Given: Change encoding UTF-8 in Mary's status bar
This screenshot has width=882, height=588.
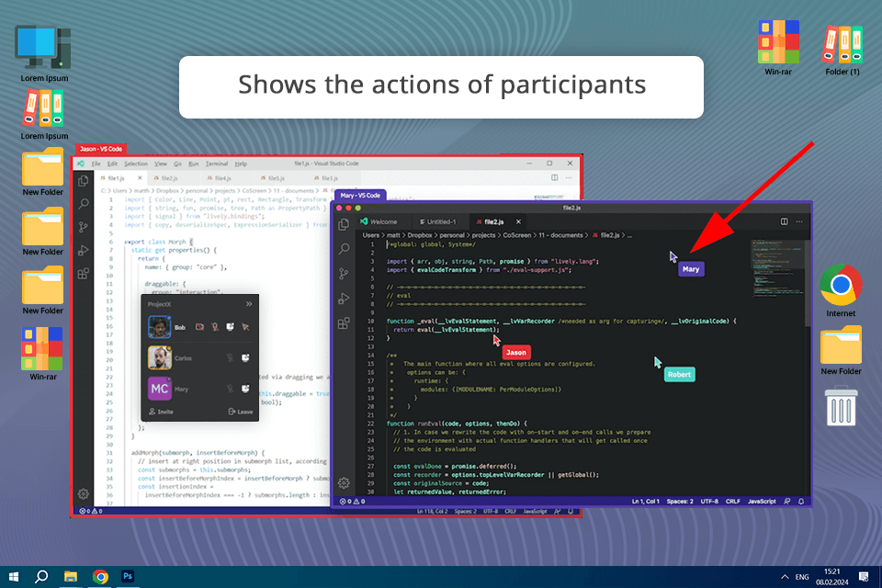Looking at the screenshot, I should pos(709,502).
